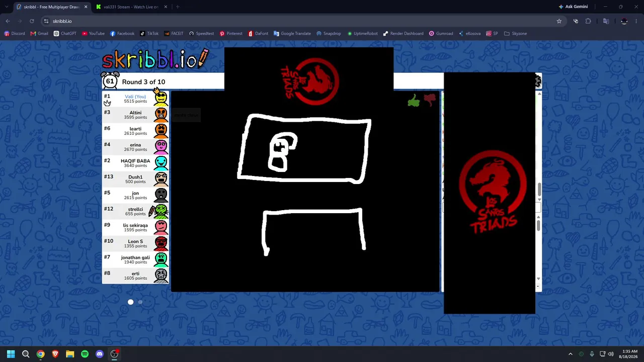Open the eKosova bookmark
This screenshot has width=644, height=362.
[469, 34]
